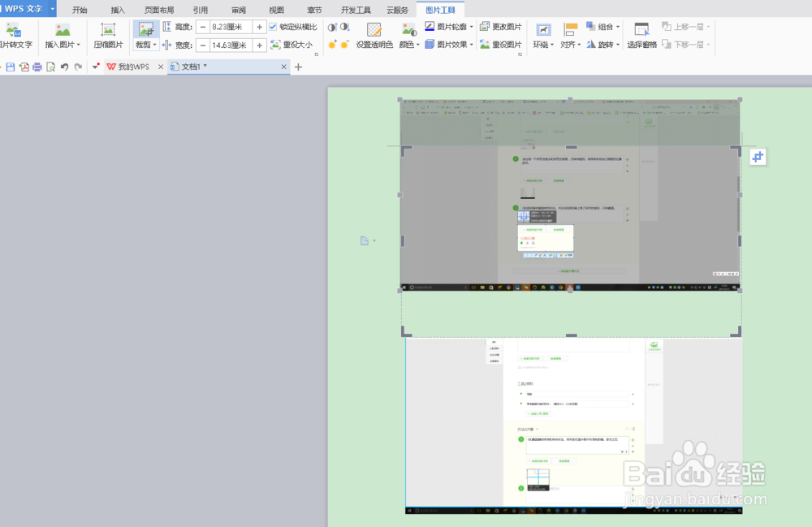Close the 我的WPS tab
The image size is (812, 527).
(161, 67)
